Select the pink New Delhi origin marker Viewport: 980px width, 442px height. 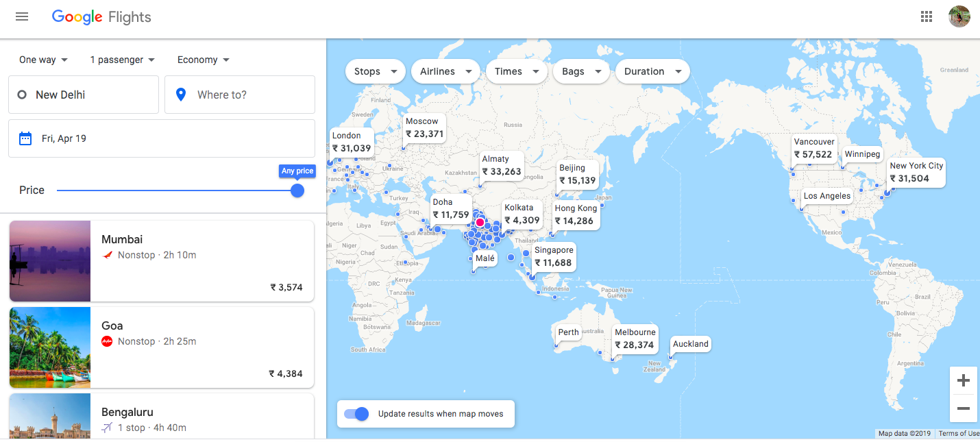(x=480, y=222)
